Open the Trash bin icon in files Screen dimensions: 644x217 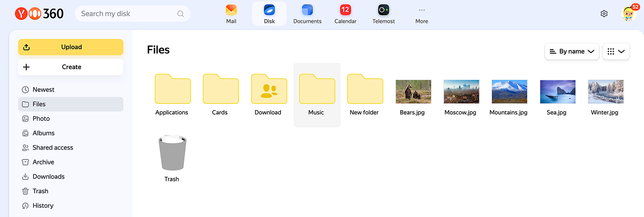tap(172, 153)
